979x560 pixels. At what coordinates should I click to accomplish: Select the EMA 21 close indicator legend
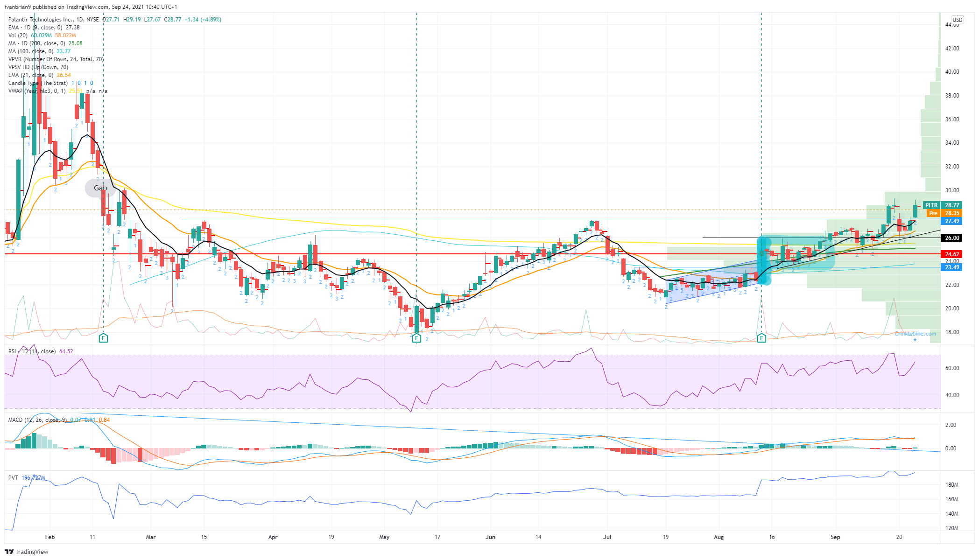(39, 75)
